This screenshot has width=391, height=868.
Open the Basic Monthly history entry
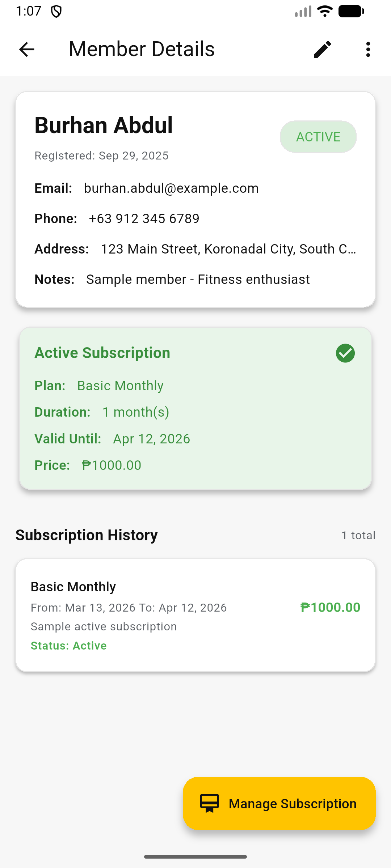click(x=195, y=615)
